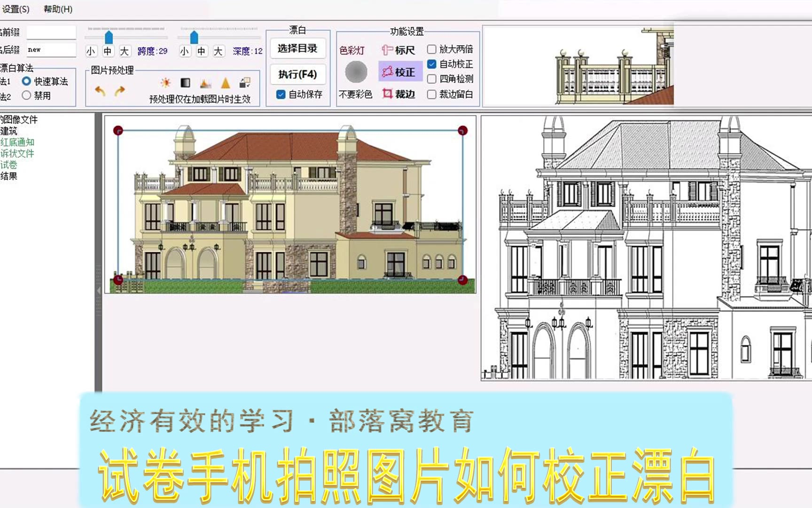Click the color replace squares icon
Viewport: 812px width, 508px height.
pos(245,83)
